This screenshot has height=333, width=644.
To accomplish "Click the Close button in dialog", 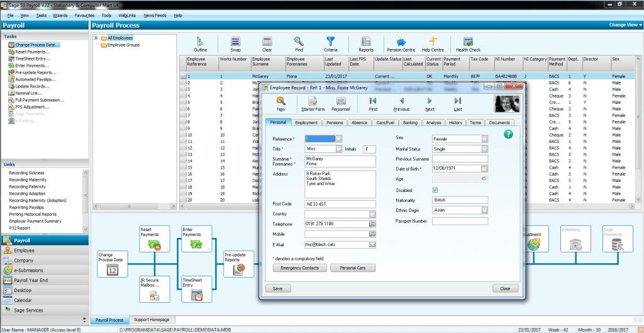I will [x=505, y=288].
